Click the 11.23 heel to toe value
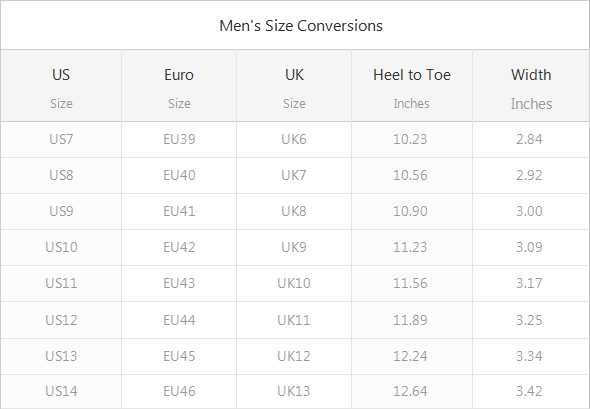The width and height of the screenshot is (590, 409). pyautogui.click(x=410, y=247)
